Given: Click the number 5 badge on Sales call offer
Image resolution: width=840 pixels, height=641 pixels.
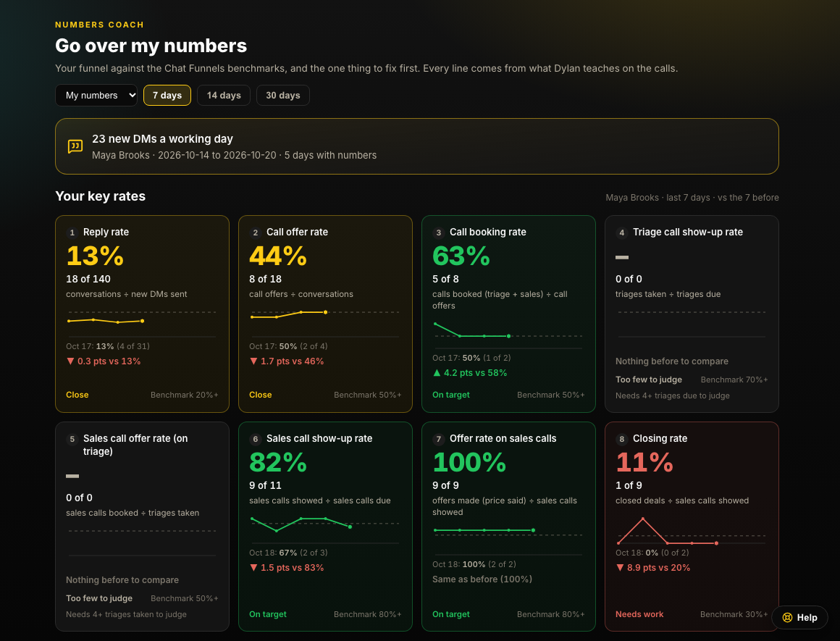Looking at the screenshot, I should coord(72,439).
